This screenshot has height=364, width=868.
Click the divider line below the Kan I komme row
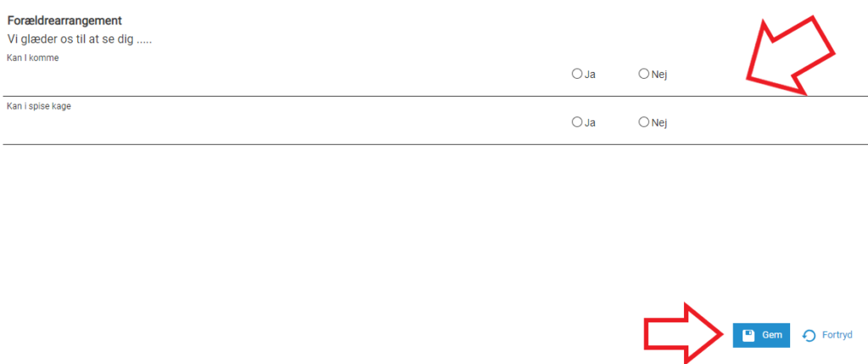click(434, 97)
